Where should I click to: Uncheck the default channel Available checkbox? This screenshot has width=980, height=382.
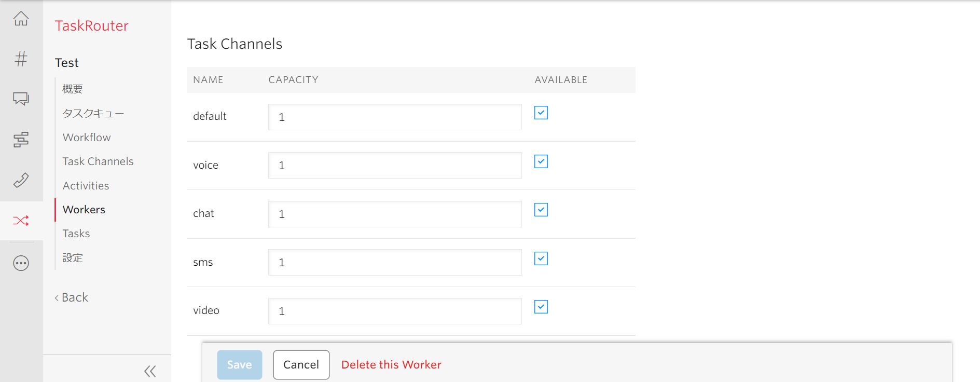[541, 113]
